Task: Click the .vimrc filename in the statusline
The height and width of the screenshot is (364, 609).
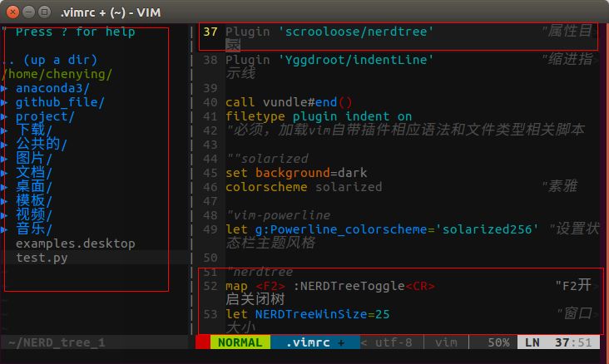Action: point(308,342)
